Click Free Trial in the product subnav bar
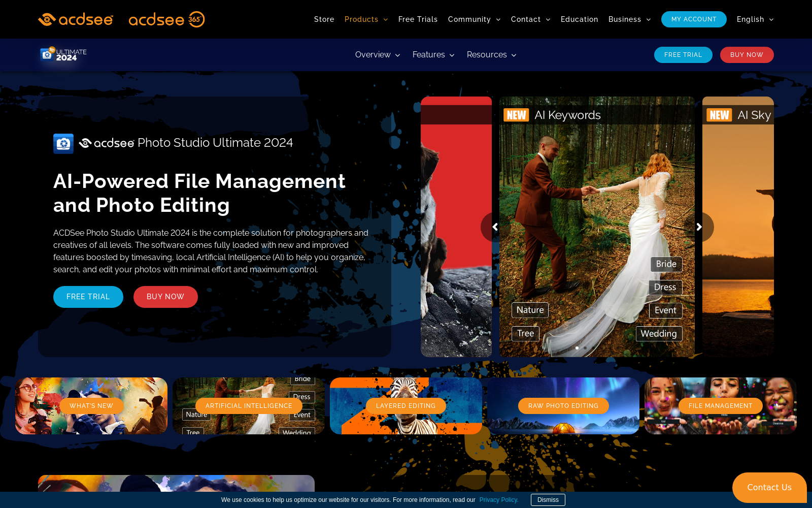Viewport: 812px width, 508px height. [x=683, y=55]
